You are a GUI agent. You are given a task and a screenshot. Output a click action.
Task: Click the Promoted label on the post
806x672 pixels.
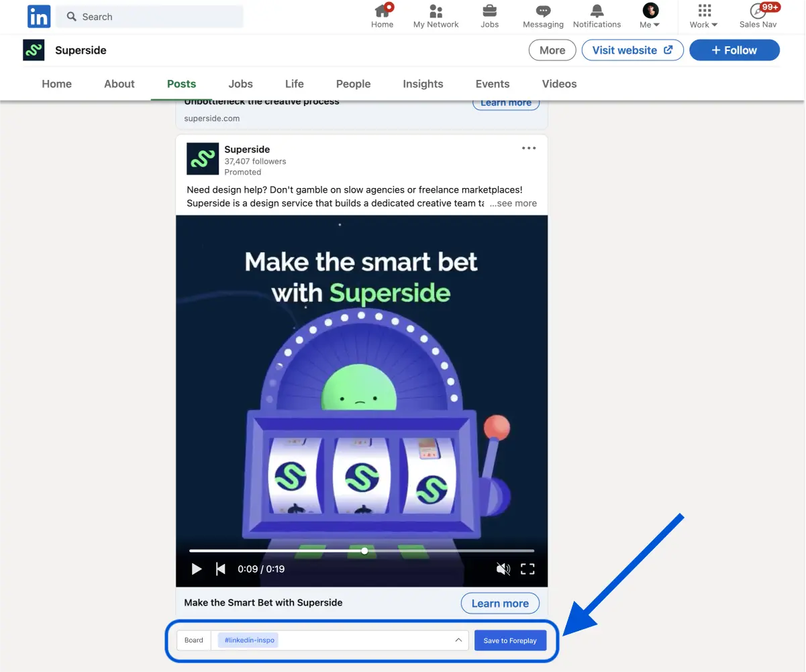(243, 172)
